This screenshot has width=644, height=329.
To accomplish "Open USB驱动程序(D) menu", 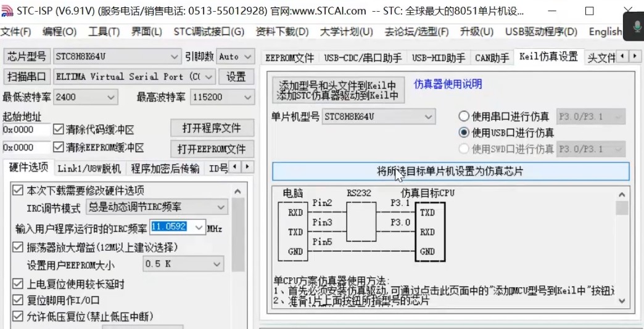I will coord(541,31).
